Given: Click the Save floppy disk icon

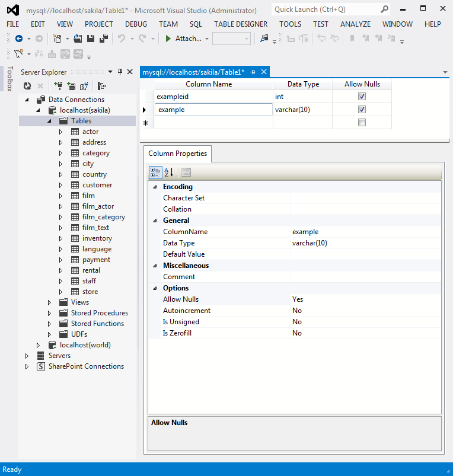Looking at the screenshot, I should (91, 39).
